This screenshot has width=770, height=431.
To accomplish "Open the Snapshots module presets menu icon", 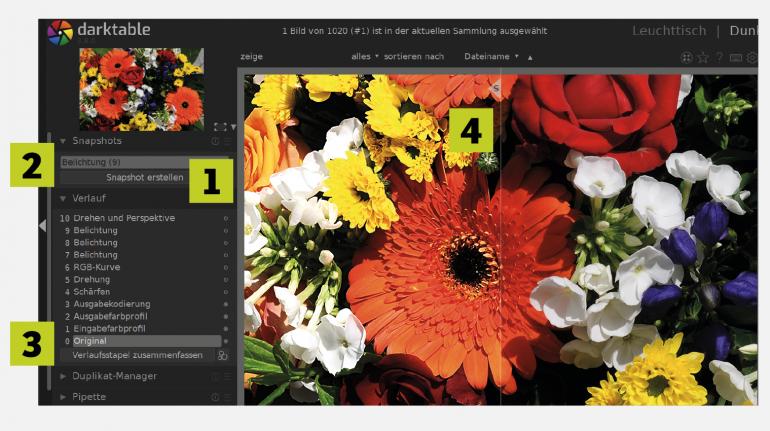I will click(x=227, y=141).
